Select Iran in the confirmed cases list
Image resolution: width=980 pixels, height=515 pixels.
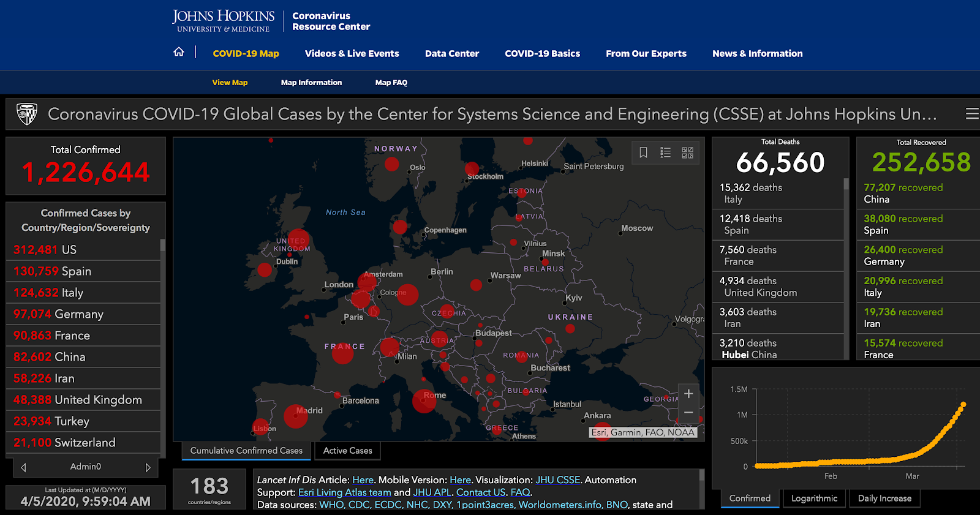83,378
